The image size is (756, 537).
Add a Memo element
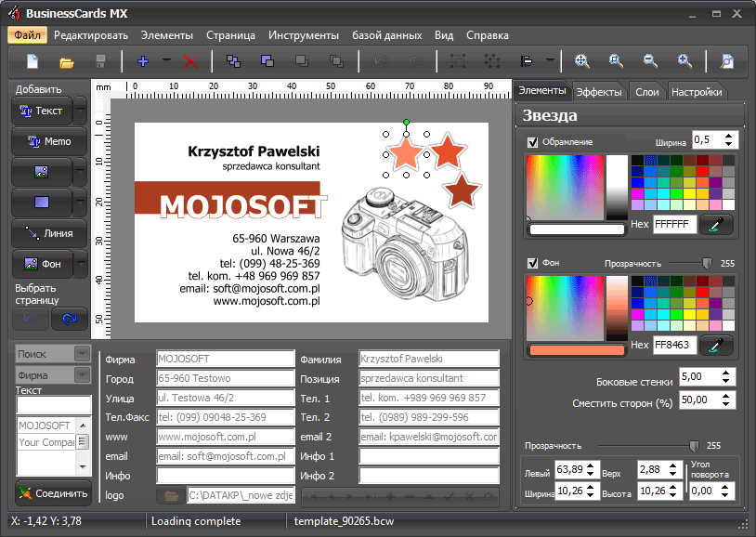pos(49,141)
